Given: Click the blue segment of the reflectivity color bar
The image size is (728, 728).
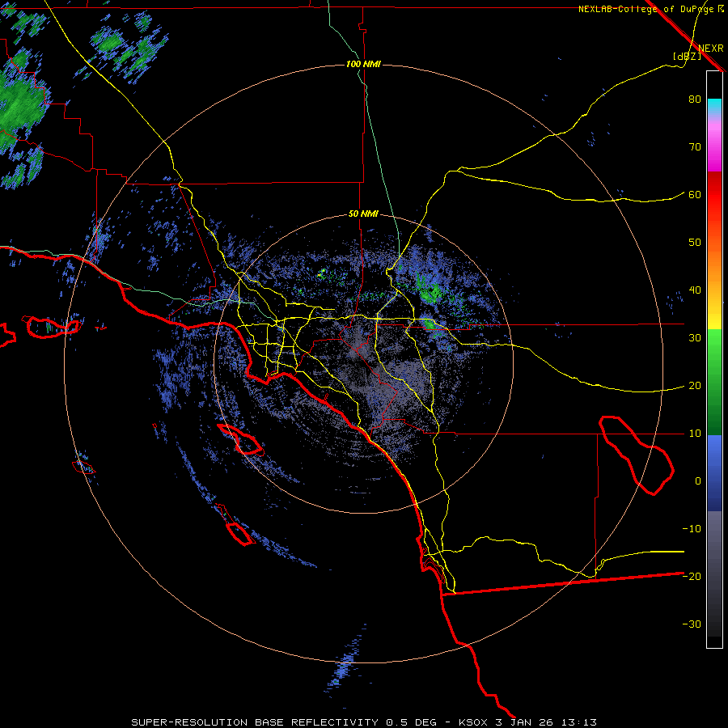Looking at the screenshot, I should coord(714,473).
